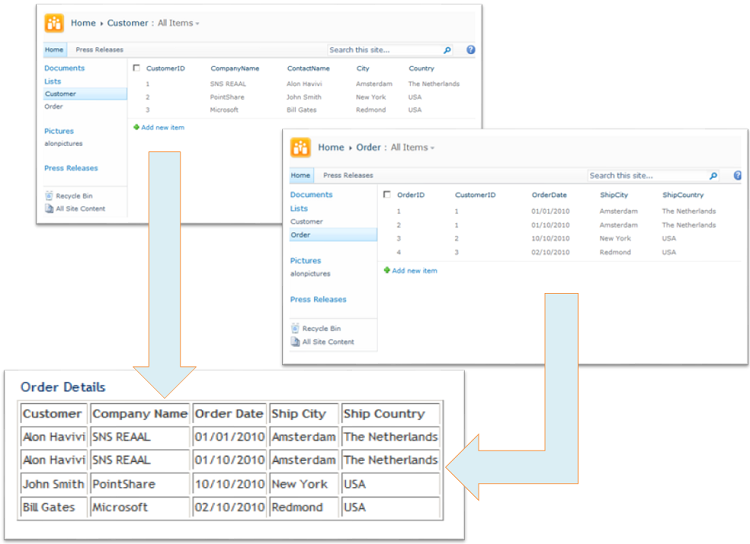Select the Press Releases tab in Customer window
Image resolution: width=750 pixels, height=544 pixels.
point(99,50)
